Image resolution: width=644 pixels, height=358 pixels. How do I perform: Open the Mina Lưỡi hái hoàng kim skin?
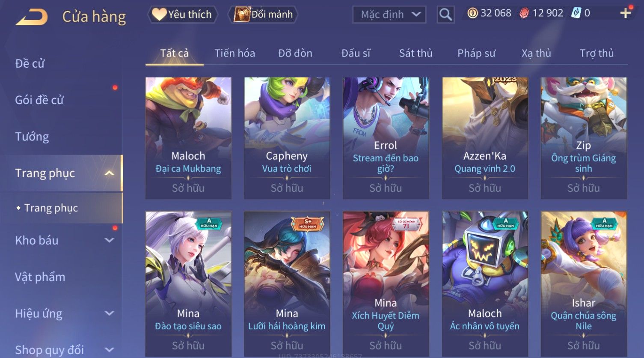coord(287,283)
